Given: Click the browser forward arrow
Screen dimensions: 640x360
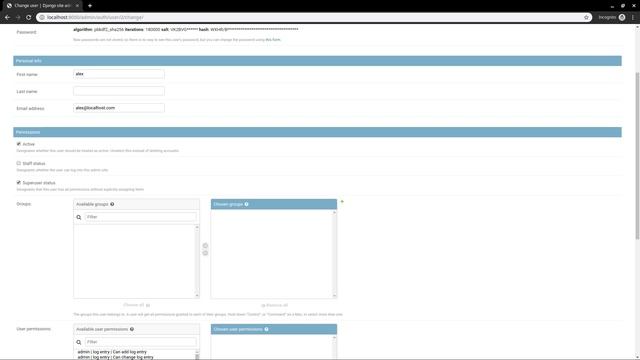Looking at the screenshot, I should 18,18.
